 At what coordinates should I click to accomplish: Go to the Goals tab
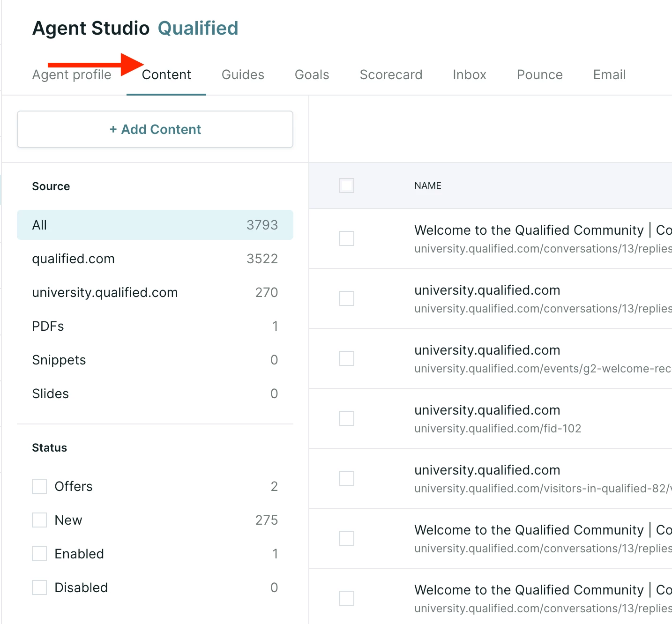(312, 75)
